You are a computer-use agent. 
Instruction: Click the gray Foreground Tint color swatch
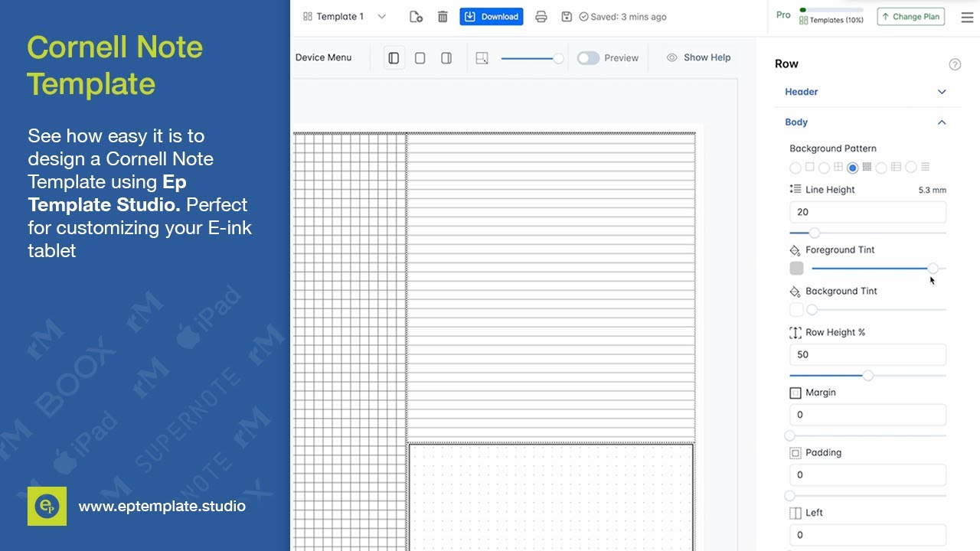click(x=796, y=269)
